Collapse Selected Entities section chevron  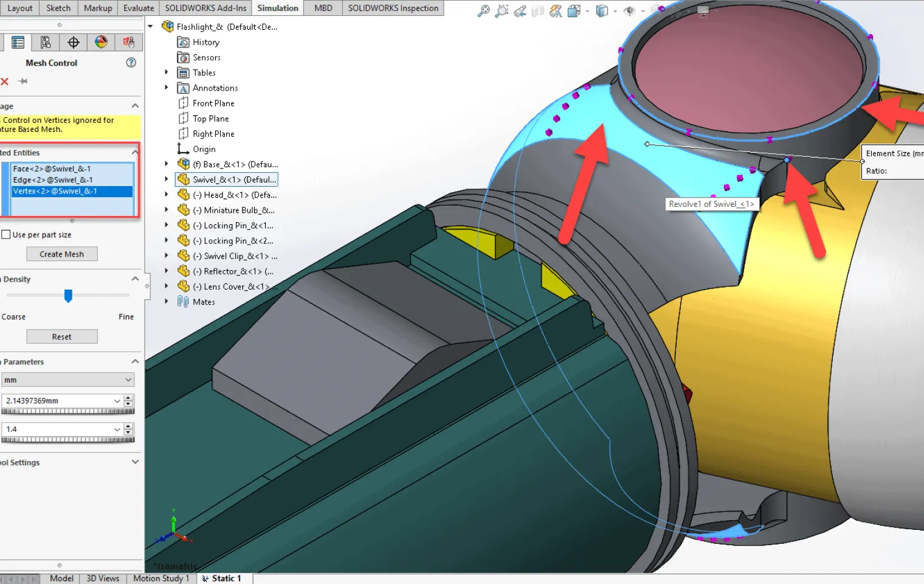pyautogui.click(x=135, y=152)
